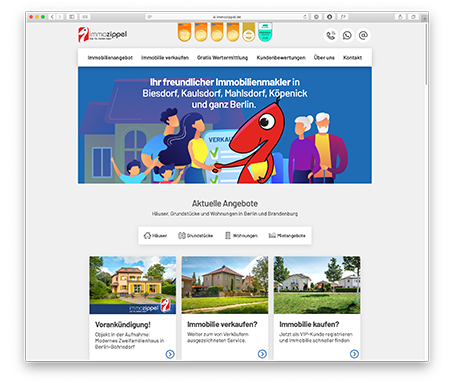Click the turquoise certification badge
The width and height of the screenshot is (455, 383).
(x=265, y=32)
